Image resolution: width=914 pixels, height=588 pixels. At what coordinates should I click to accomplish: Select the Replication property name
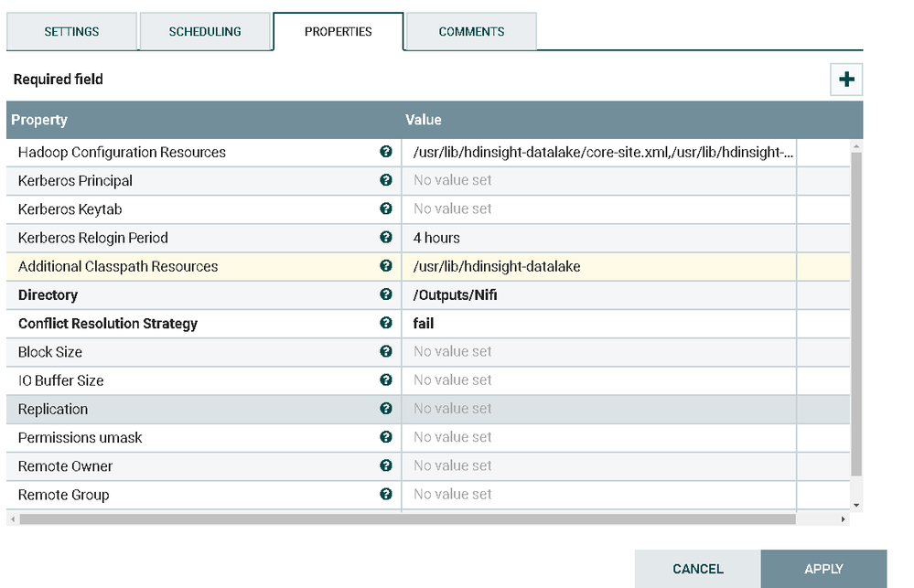coord(53,409)
